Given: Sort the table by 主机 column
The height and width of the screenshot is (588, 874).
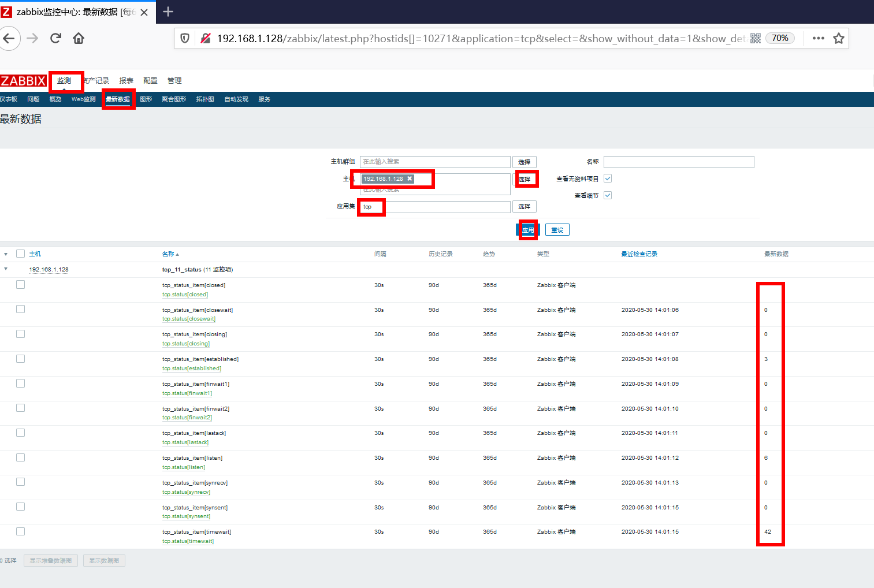Looking at the screenshot, I should [x=35, y=254].
